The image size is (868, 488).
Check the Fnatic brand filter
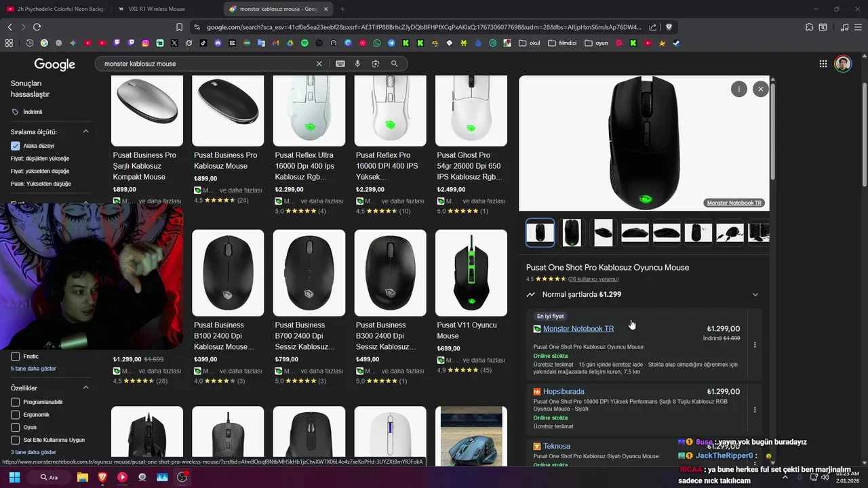16,357
